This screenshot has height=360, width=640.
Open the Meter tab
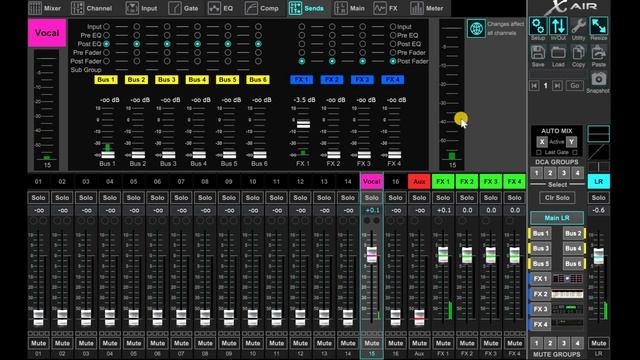[x=427, y=8]
